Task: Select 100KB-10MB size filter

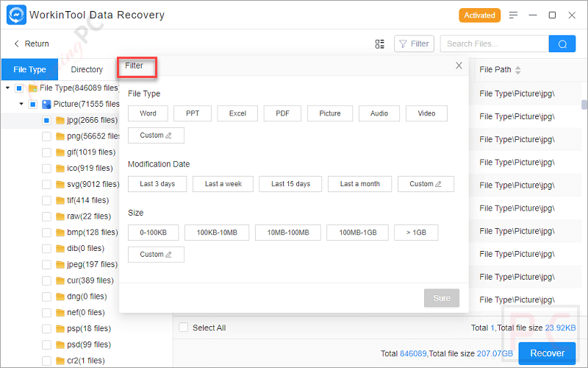Action: (217, 233)
